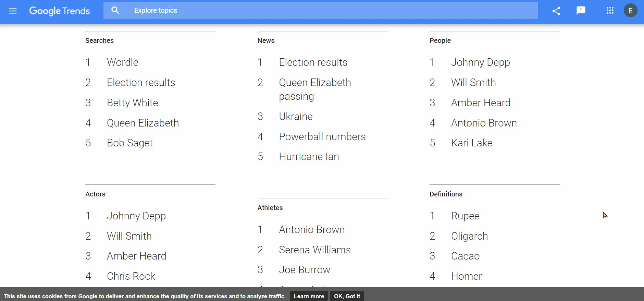Click Learn more in cookie banner

pos(309,296)
